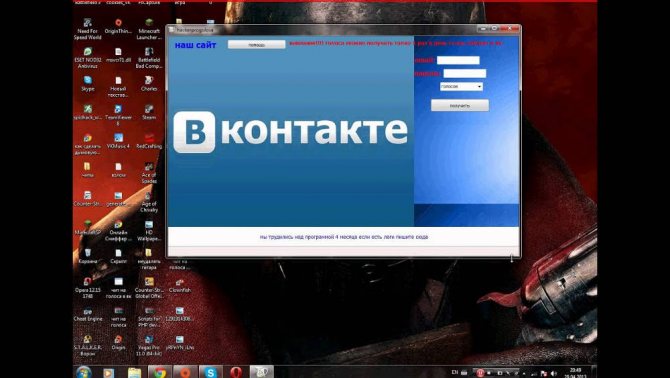Open OriginThin desktop shortcut
This screenshot has width=670, height=378.
click(118, 26)
